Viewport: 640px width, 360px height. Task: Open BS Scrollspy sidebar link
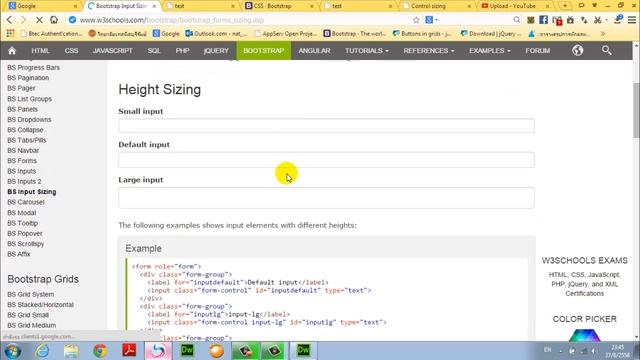(x=26, y=244)
